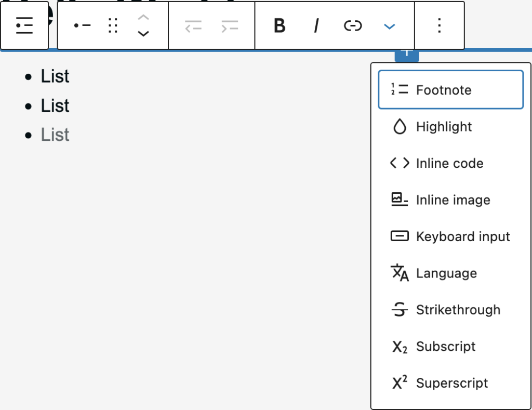Insert a link with the link icon
The height and width of the screenshot is (410, 532).
pyautogui.click(x=353, y=25)
